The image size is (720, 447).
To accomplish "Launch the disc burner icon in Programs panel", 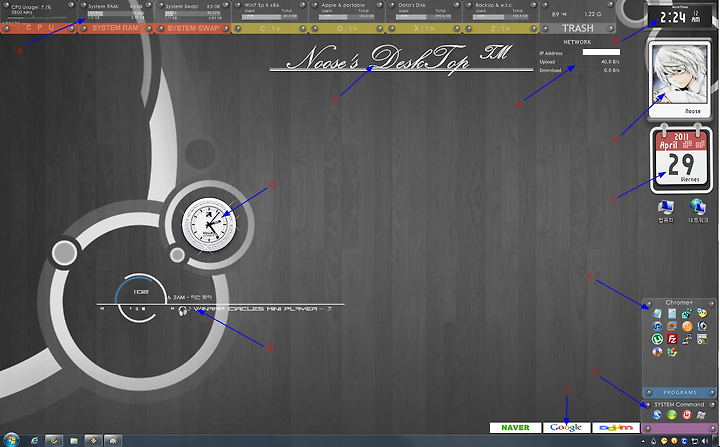I will [657, 352].
